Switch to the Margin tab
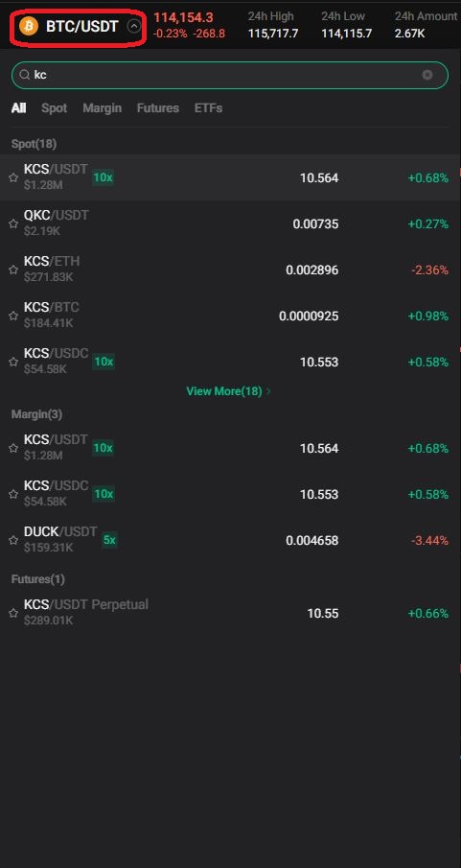Screen dimensions: 461x868 point(102,108)
